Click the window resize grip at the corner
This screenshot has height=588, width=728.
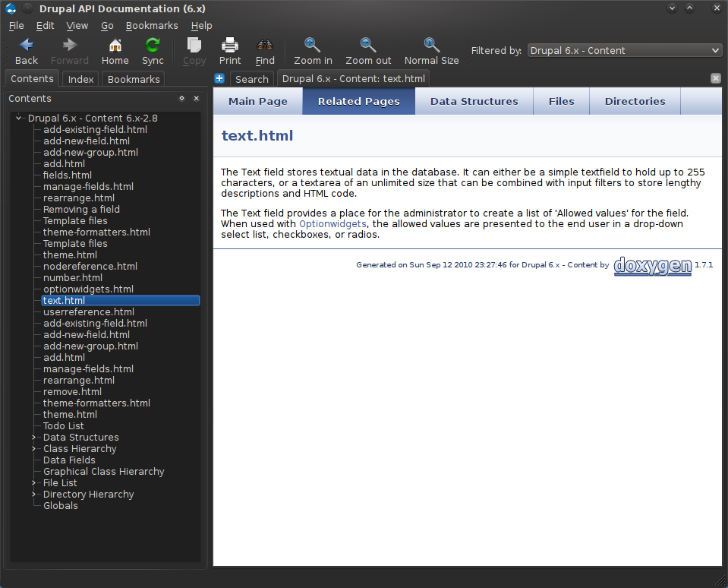[720, 580]
